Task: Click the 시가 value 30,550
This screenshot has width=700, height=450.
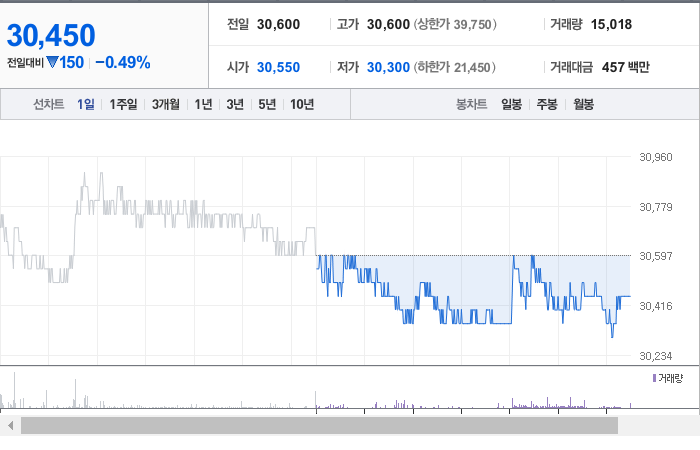Action: click(279, 67)
